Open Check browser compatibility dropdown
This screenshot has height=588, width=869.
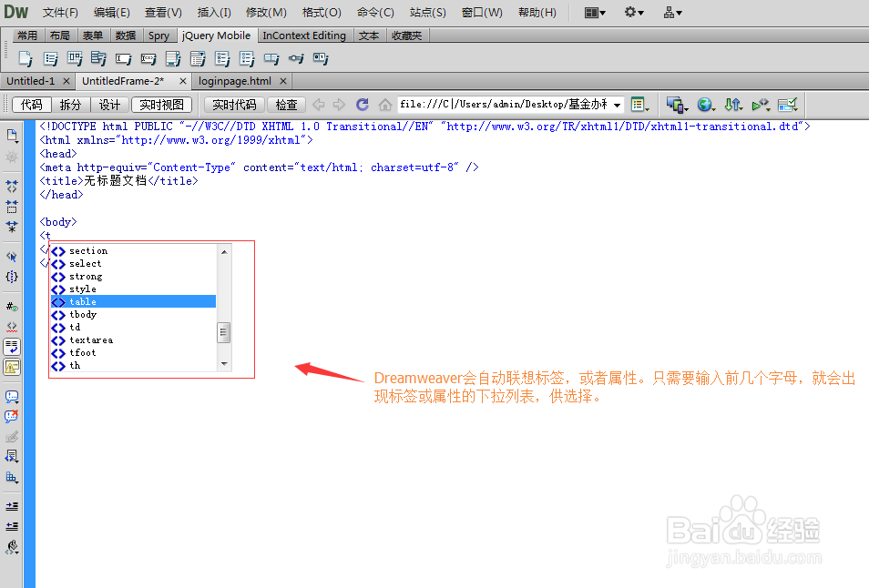788,104
